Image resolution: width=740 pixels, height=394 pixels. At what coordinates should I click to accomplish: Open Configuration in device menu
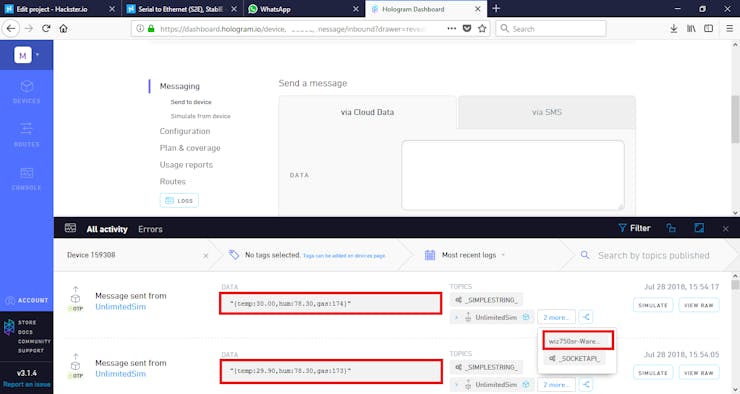tap(185, 131)
